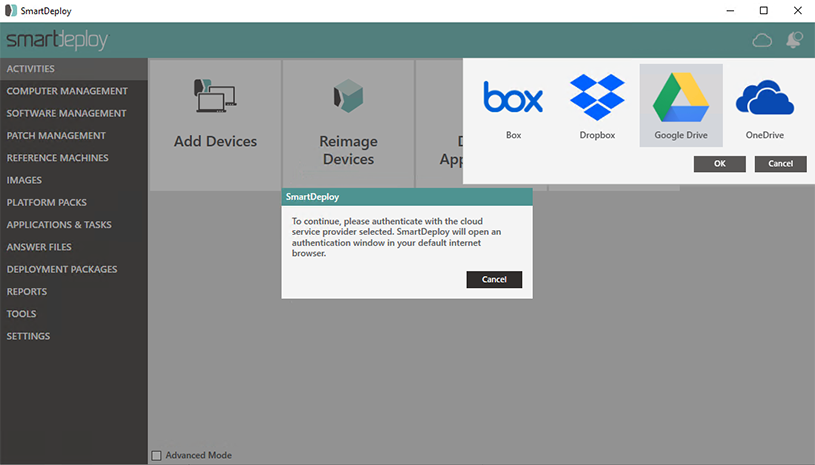Go to Computer Management section

[x=74, y=91]
